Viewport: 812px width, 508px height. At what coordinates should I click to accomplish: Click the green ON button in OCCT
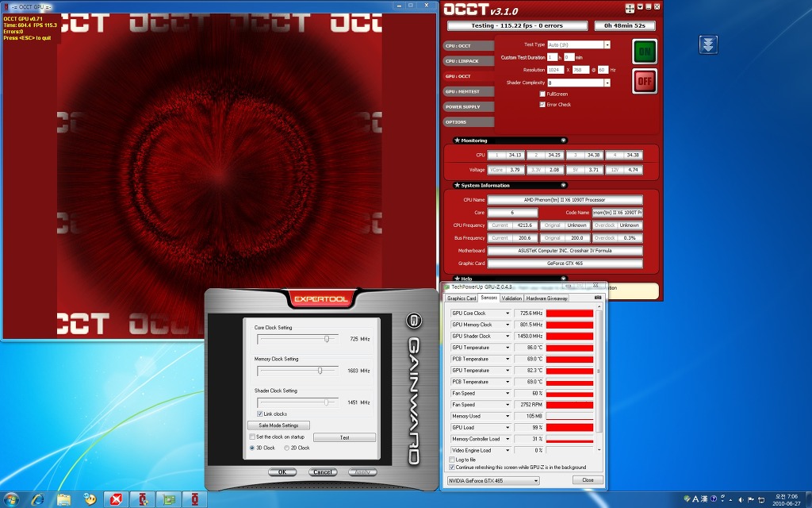point(645,52)
